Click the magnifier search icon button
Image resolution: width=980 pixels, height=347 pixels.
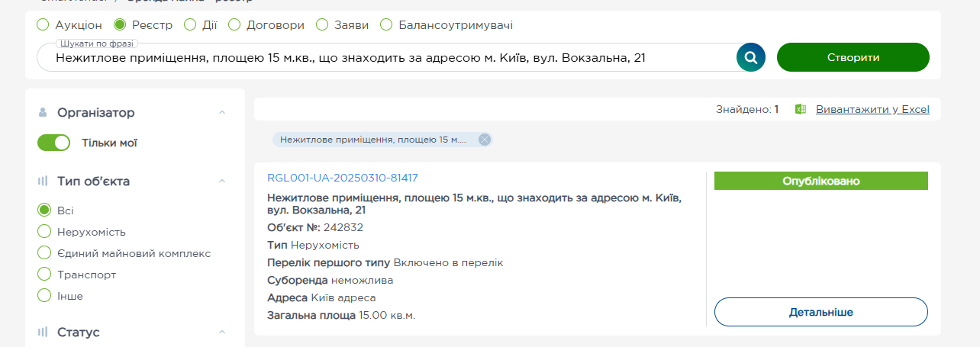point(750,57)
